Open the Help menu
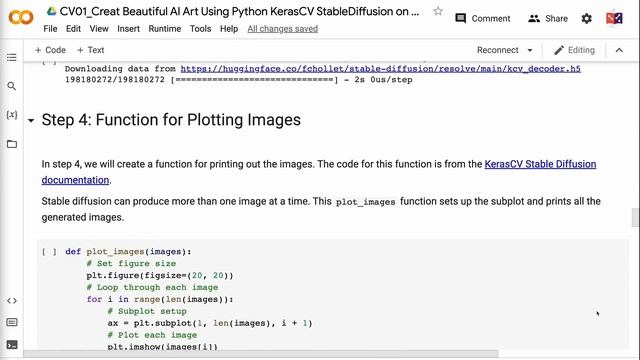This screenshot has height=360, width=640. click(229, 29)
